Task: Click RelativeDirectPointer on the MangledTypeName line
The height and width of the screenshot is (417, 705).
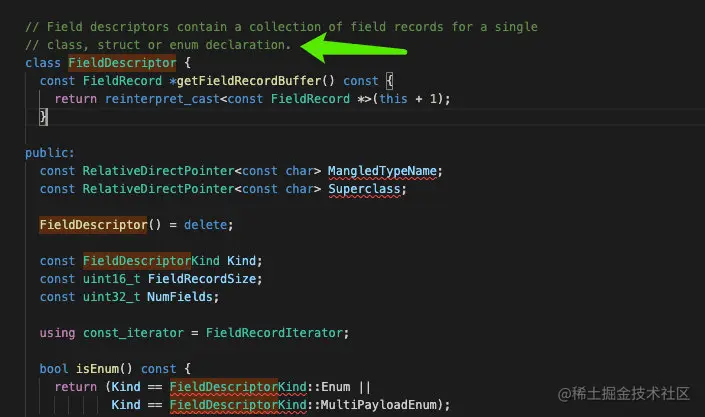Action: [158, 171]
